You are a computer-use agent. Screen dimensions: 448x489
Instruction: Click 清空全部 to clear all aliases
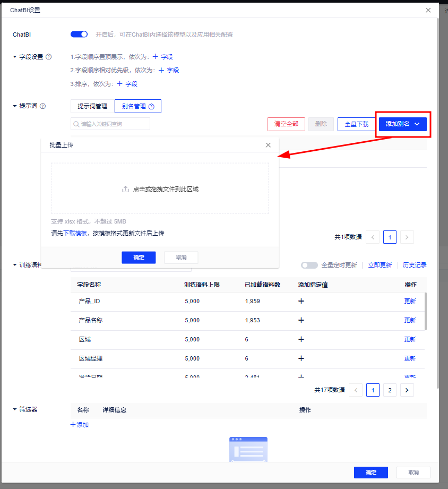pyautogui.click(x=286, y=124)
